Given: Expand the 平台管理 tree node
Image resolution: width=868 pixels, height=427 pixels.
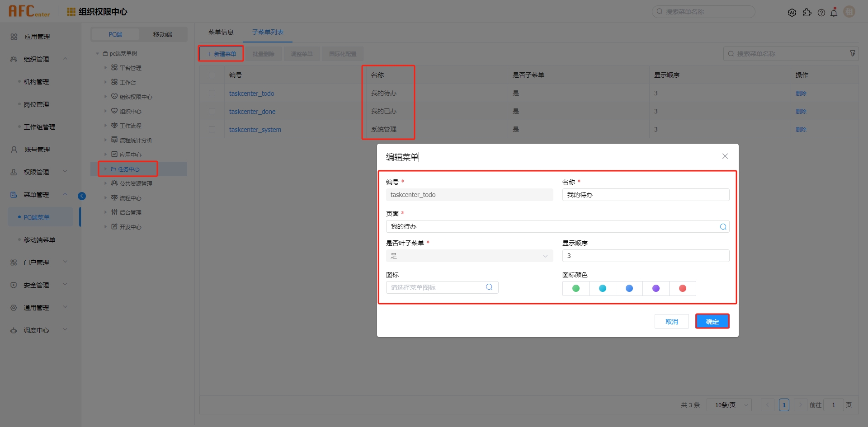Looking at the screenshot, I should click(x=106, y=68).
